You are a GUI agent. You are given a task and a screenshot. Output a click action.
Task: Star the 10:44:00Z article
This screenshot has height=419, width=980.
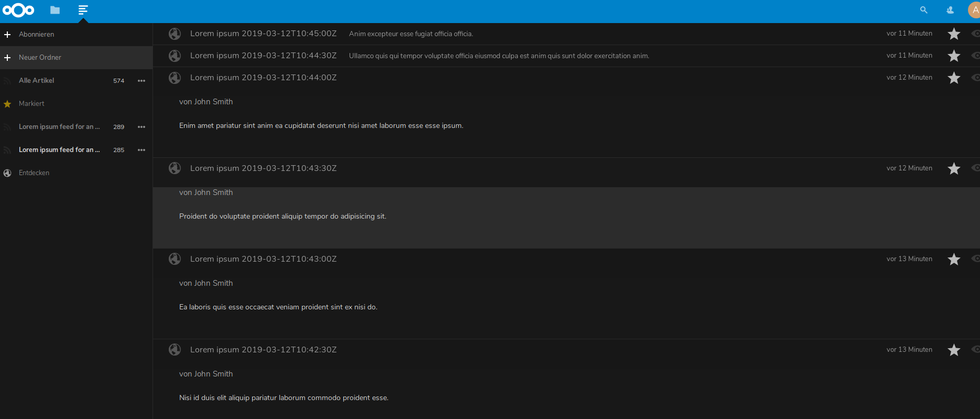pyautogui.click(x=954, y=78)
